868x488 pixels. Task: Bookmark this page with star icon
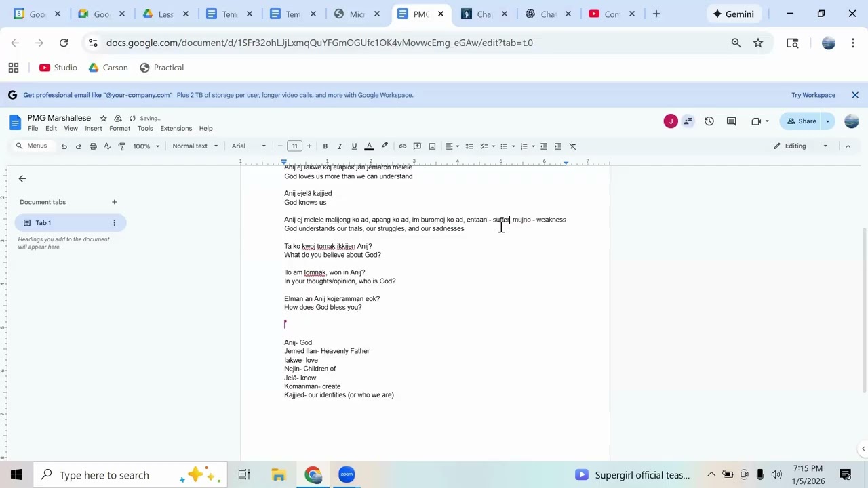(758, 43)
